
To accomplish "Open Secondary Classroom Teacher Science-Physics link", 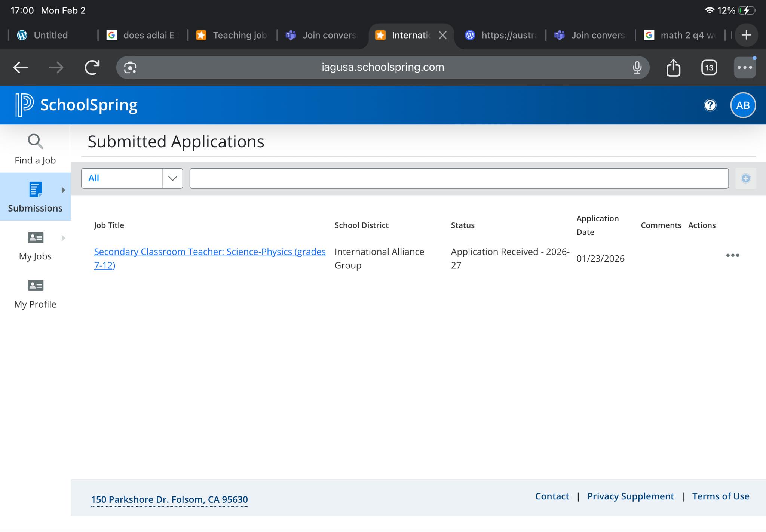I will coord(209,258).
